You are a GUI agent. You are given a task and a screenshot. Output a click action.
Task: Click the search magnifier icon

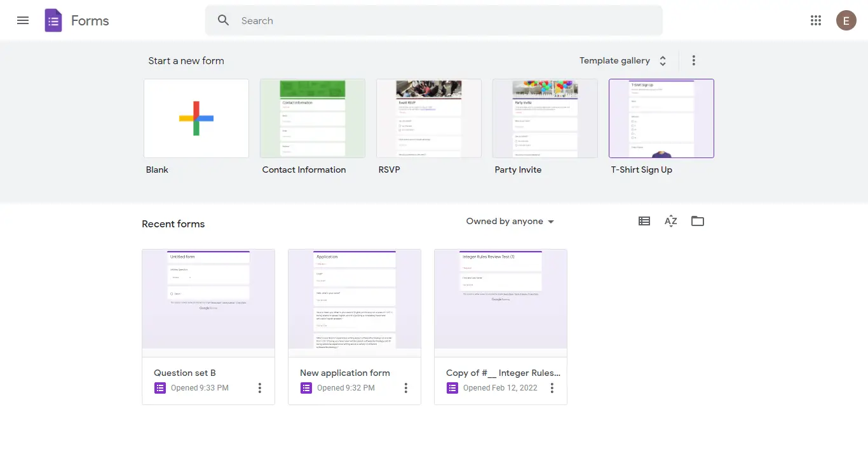(x=223, y=20)
